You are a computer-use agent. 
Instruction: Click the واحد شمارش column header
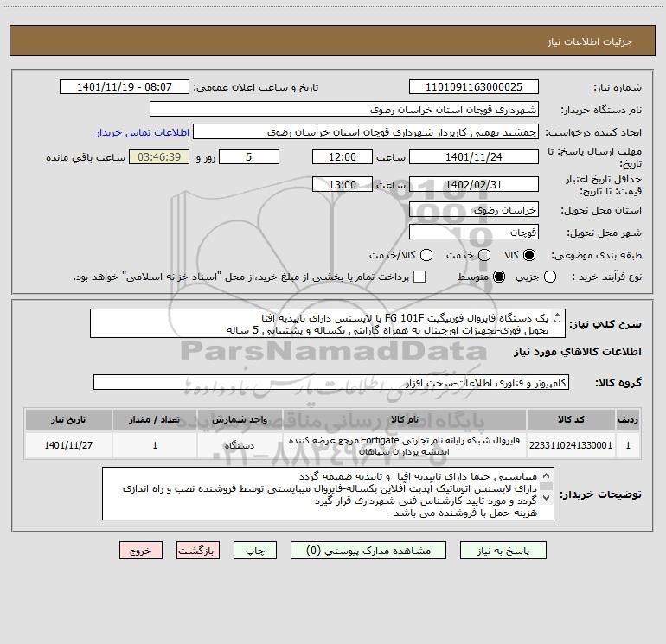(x=240, y=419)
